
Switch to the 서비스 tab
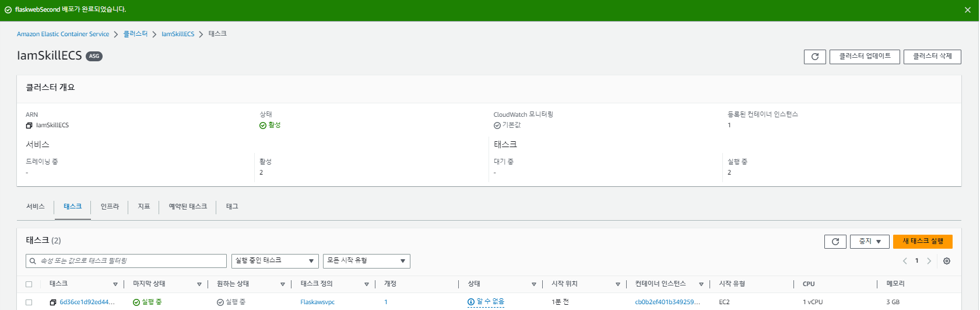pos(36,207)
